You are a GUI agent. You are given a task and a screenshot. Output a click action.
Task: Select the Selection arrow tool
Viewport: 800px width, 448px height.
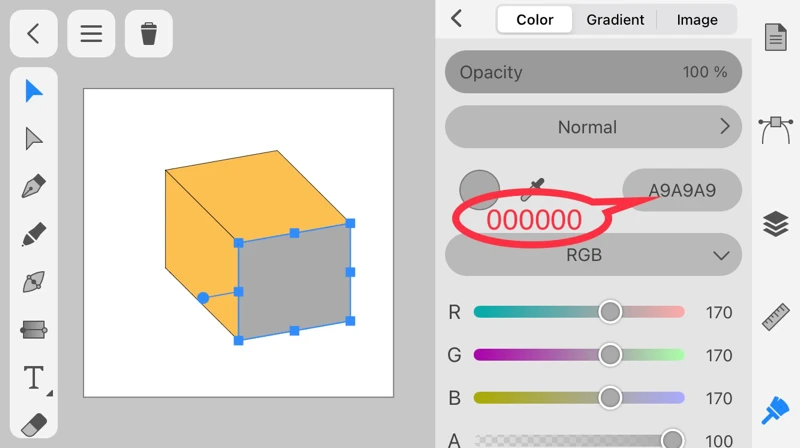(34, 92)
